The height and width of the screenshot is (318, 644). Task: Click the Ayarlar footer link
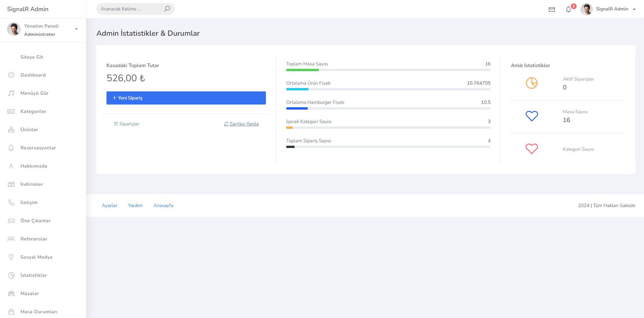click(110, 205)
